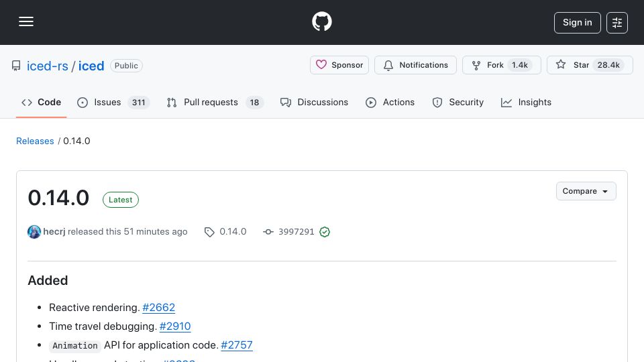Open the hamburger navigation menu

pyautogui.click(x=26, y=21)
